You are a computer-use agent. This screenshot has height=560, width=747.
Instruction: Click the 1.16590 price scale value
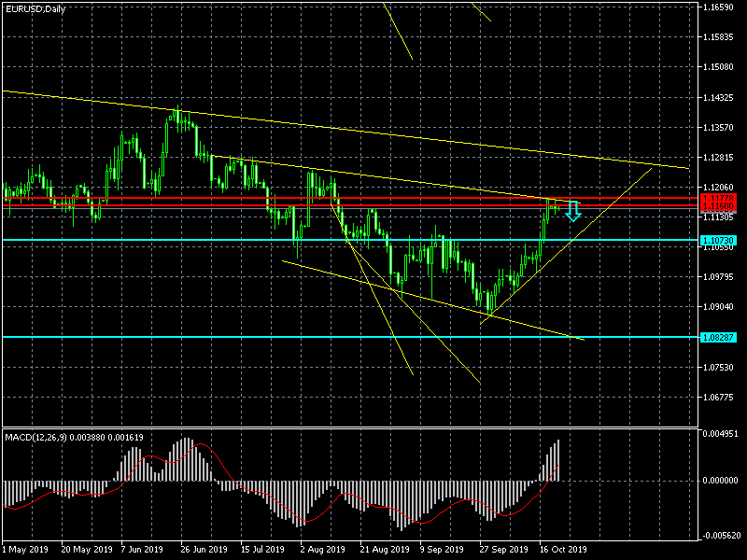719,7
